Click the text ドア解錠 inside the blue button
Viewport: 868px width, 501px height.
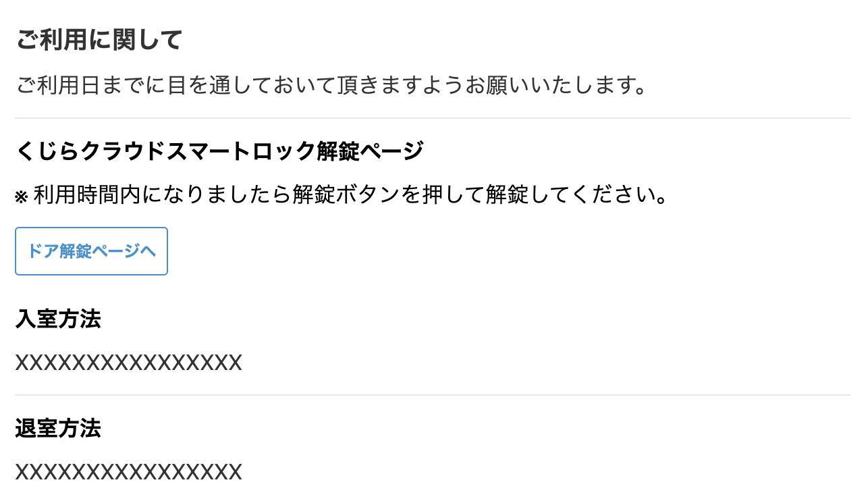click(60, 251)
